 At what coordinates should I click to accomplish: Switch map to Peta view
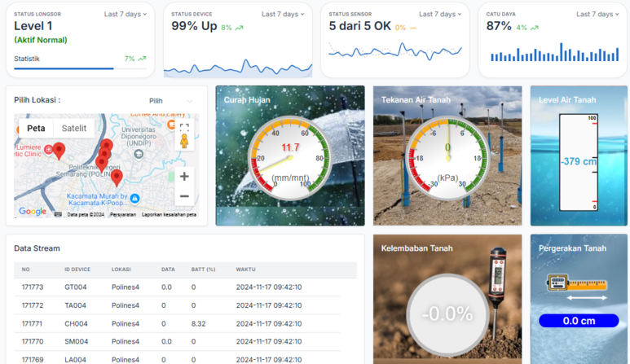coord(36,128)
